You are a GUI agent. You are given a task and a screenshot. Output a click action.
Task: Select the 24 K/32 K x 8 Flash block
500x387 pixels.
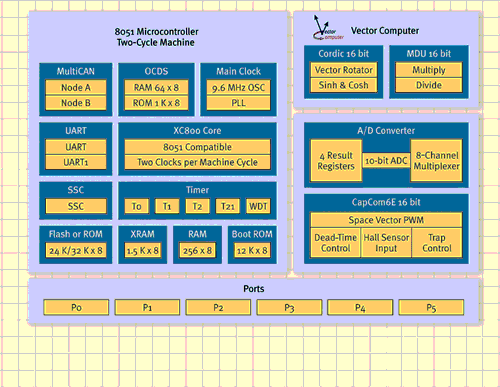(x=76, y=250)
